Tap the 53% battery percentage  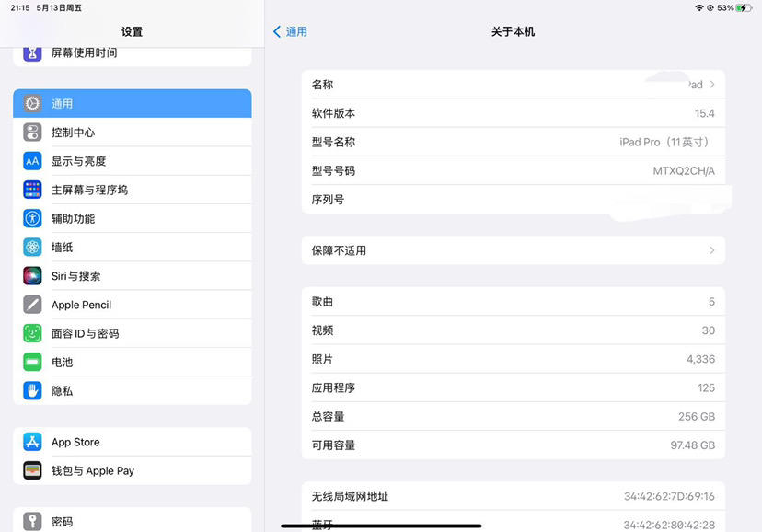(725, 7)
